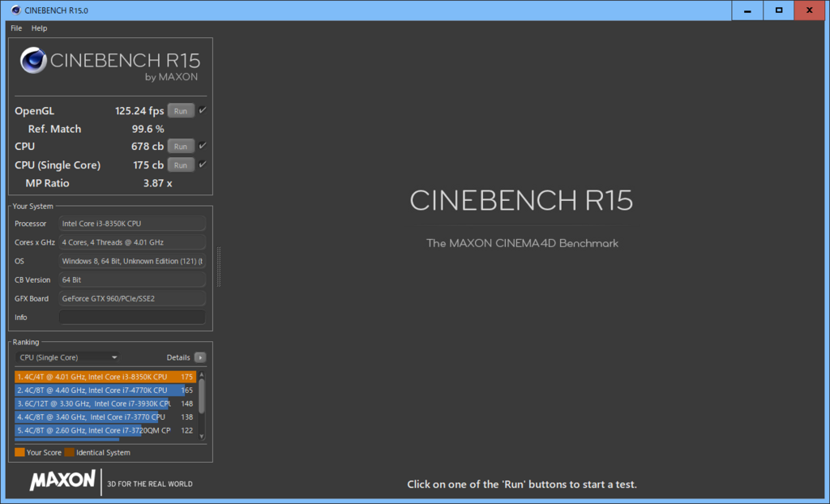Select ranking row Intel Core i7-3770 CPU

pyautogui.click(x=105, y=417)
